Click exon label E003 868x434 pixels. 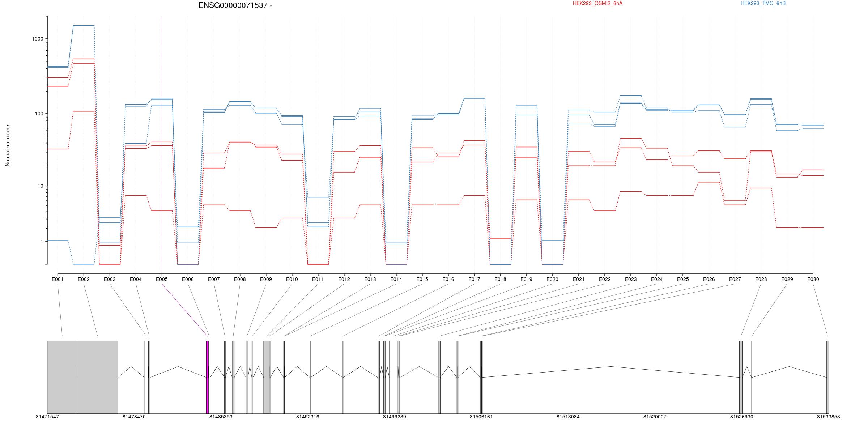(x=110, y=279)
